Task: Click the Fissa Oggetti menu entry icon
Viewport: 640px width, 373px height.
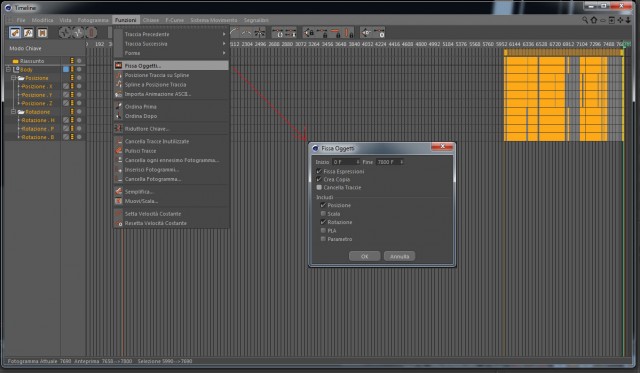Action: pos(118,65)
